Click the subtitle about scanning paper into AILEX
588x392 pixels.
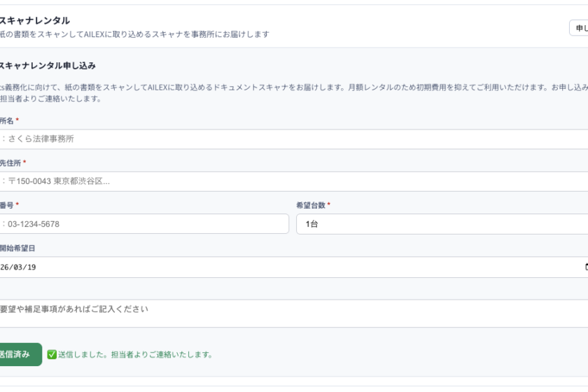(x=133, y=34)
